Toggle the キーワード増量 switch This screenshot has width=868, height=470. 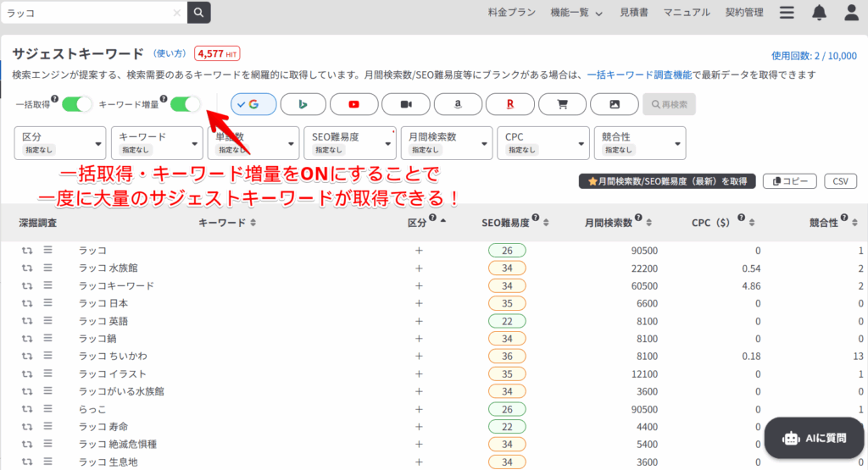185,104
